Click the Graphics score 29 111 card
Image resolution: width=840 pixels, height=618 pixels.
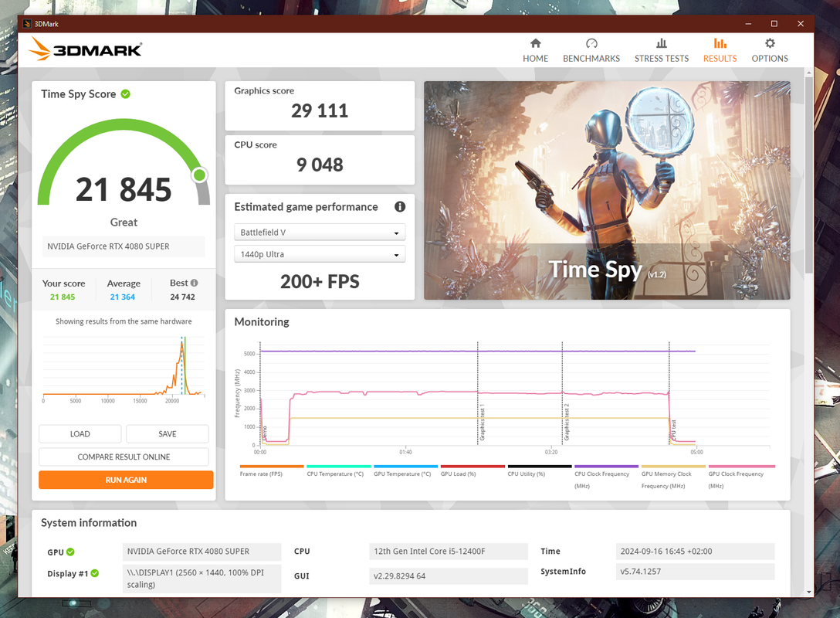pyautogui.click(x=320, y=106)
